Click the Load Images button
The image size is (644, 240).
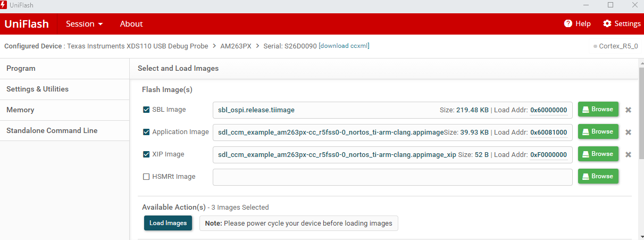168,223
